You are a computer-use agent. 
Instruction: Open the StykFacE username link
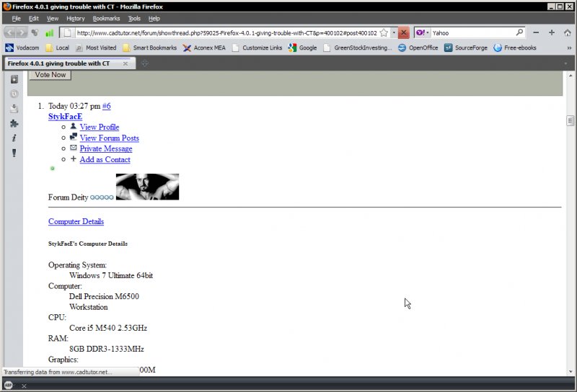point(65,117)
